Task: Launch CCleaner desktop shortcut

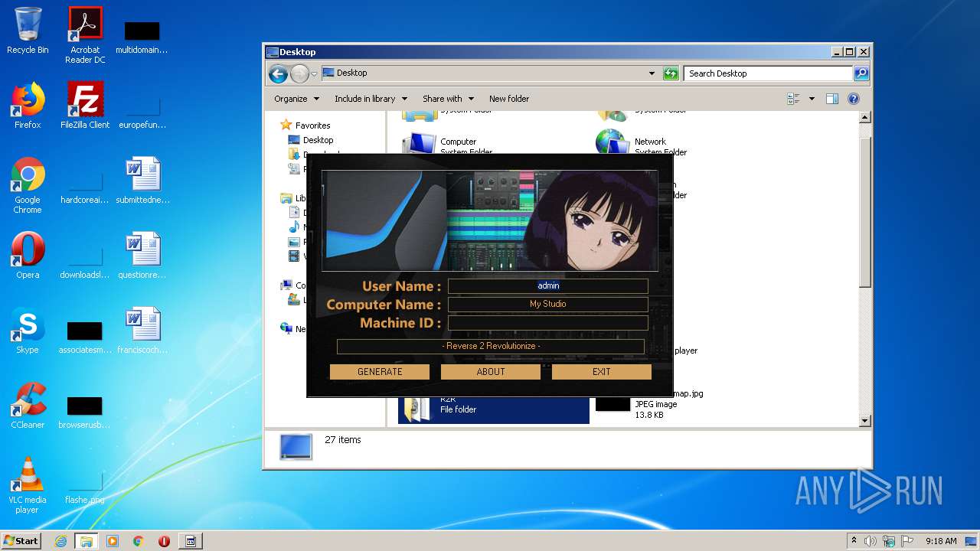Action: pyautogui.click(x=28, y=406)
